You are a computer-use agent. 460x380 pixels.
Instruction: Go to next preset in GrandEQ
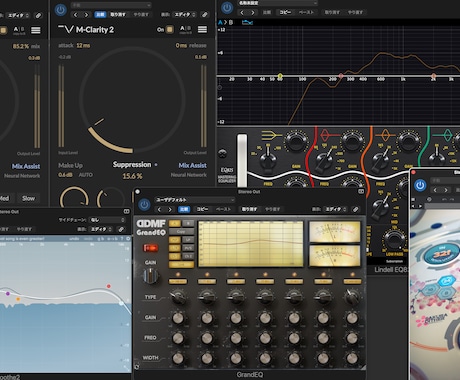[x=170, y=209]
